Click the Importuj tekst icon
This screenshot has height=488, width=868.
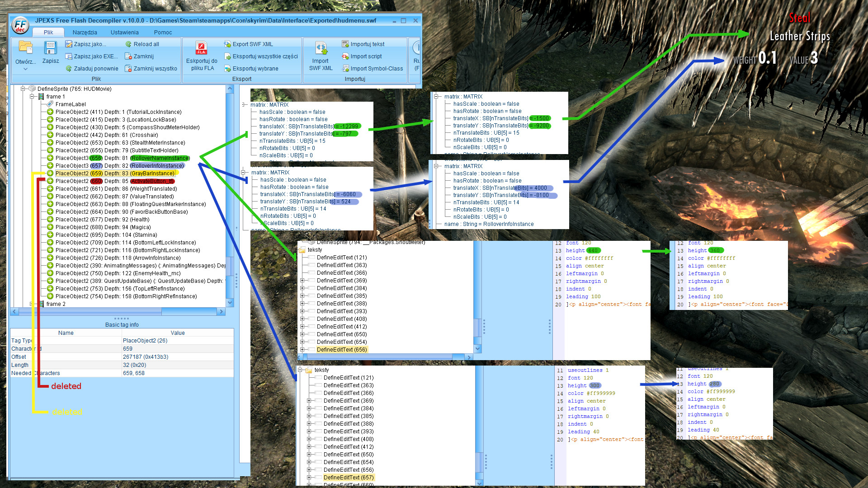point(345,44)
